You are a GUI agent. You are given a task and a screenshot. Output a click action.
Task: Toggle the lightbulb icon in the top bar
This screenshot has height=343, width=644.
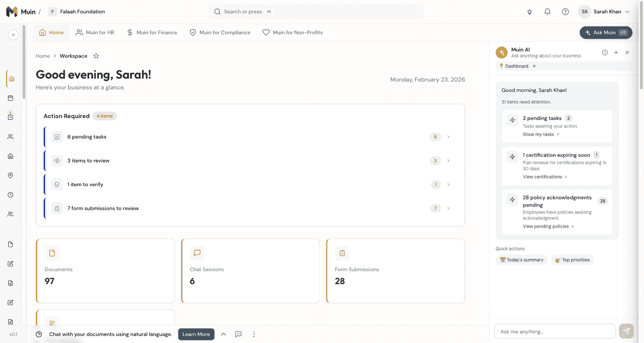click(x=529, y=11)
